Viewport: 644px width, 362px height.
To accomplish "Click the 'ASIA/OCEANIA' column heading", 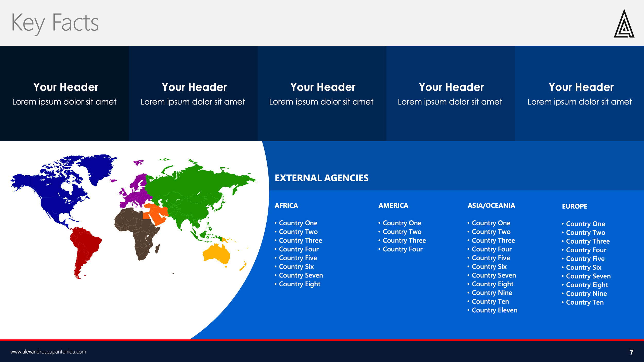I will (x=491, y=205).
